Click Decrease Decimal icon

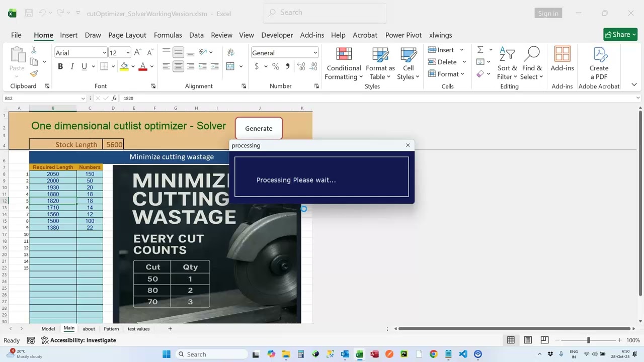click(x=313, y=66)
